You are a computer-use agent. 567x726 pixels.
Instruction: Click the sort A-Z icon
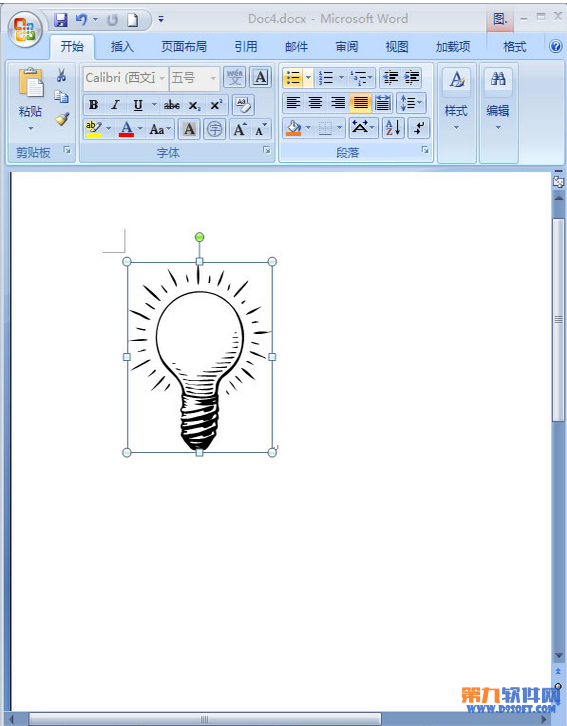click(393, 128)
